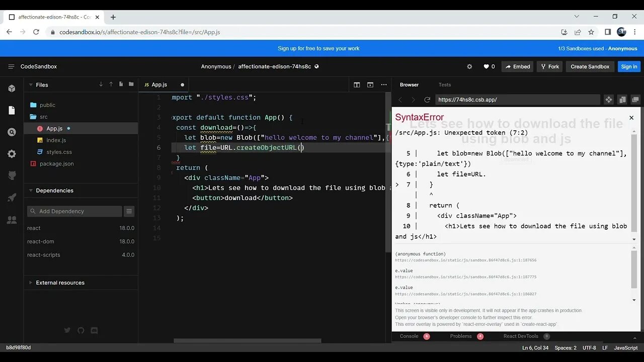Go forward in the preview browser

pyautogui.click(x=414, y=100)
